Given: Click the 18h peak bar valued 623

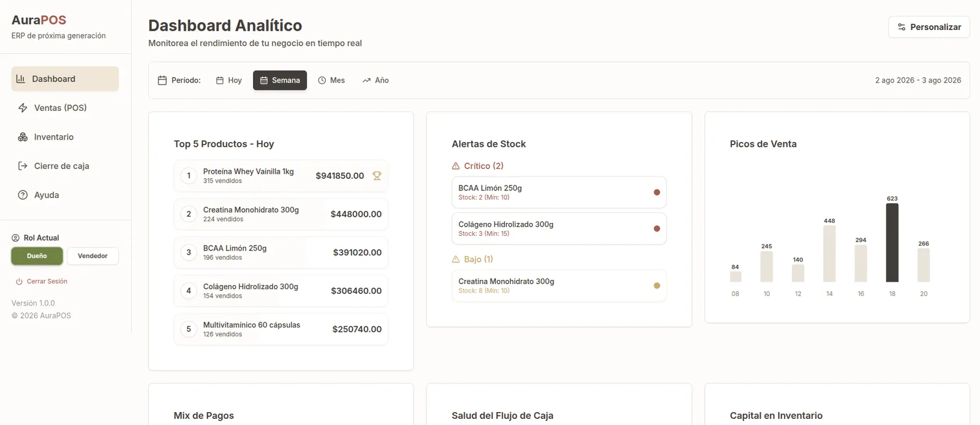Looking at the screenshot, I should click(x=892, y=243).
